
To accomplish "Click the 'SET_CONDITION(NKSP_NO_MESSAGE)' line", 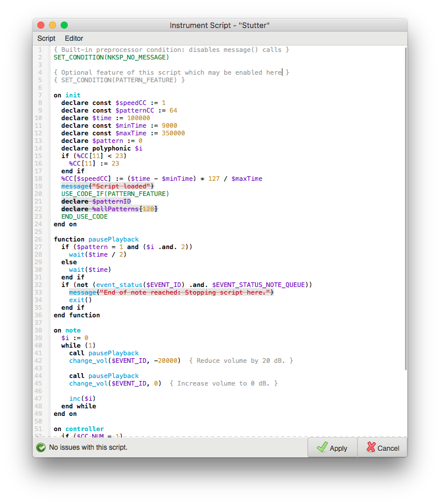I will tap(111, 57).
